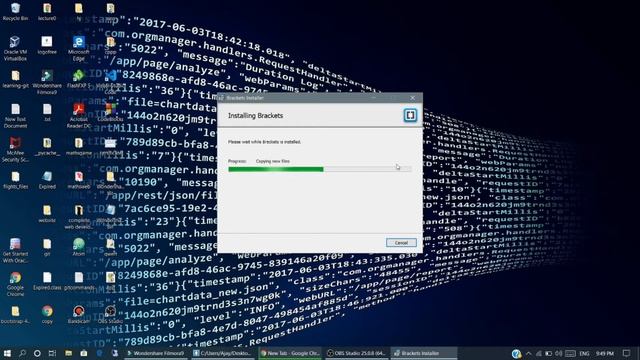
Task: Select the Microsoft Edge desktop icon
Action: coord(79,48)
